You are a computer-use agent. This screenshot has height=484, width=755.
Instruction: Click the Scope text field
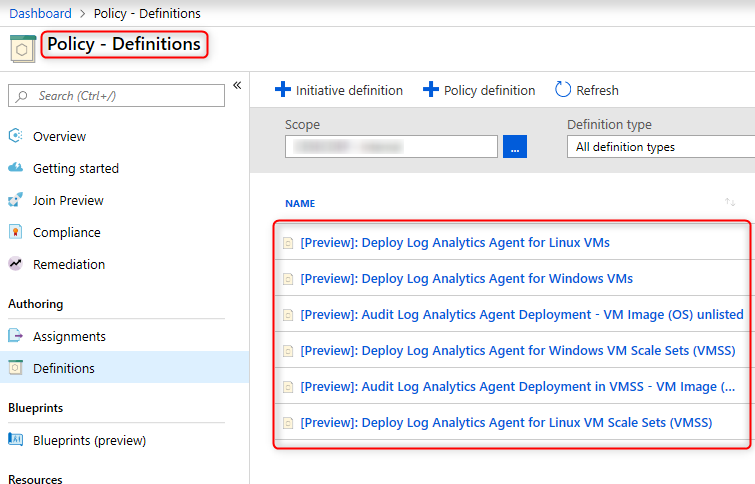(x=391, y=146)
